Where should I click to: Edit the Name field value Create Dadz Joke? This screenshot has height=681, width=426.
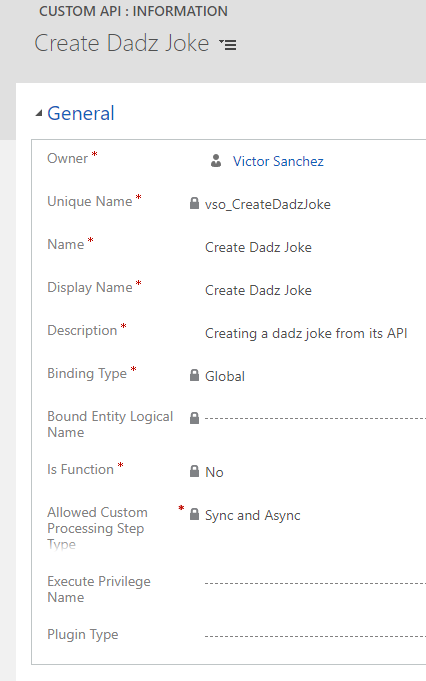[258, 247]
